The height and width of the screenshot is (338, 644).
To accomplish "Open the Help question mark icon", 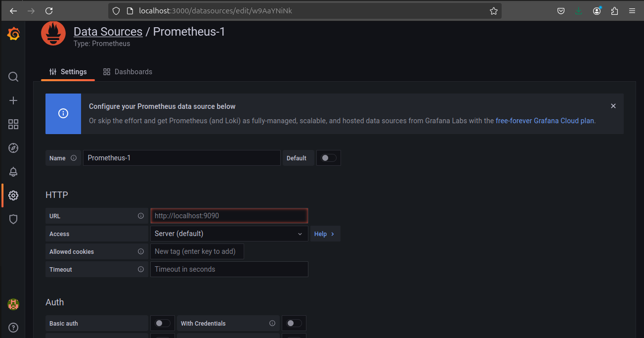I will (x=13, y=327).
